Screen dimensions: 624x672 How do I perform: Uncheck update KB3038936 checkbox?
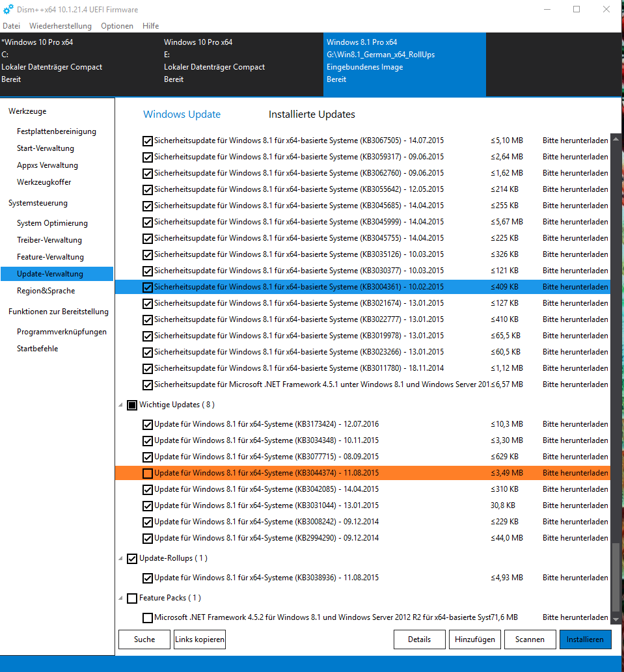click(148, 578)
